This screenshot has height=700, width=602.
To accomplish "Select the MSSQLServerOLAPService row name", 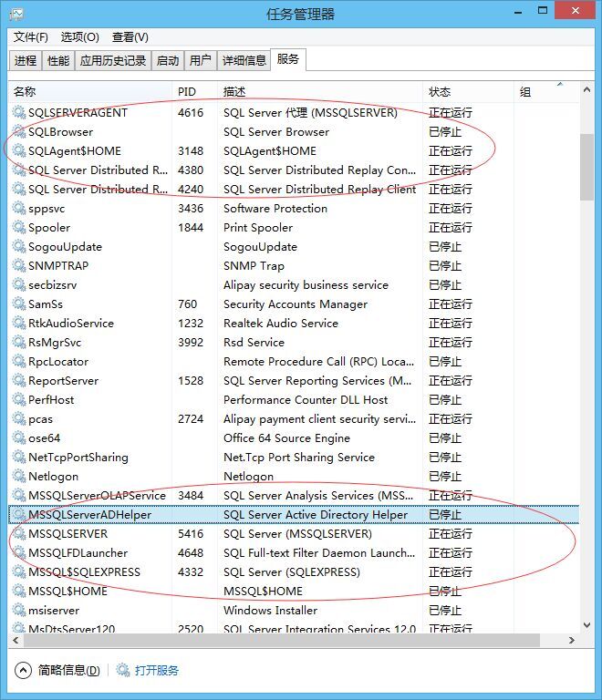I will [97, 496].
